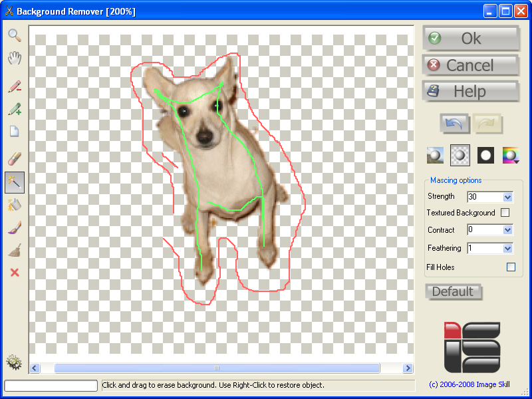Image resolution: width=532 pixels, height=399 pixels.
Task: Click the Redo arrow button
Action: coord(487,124)
